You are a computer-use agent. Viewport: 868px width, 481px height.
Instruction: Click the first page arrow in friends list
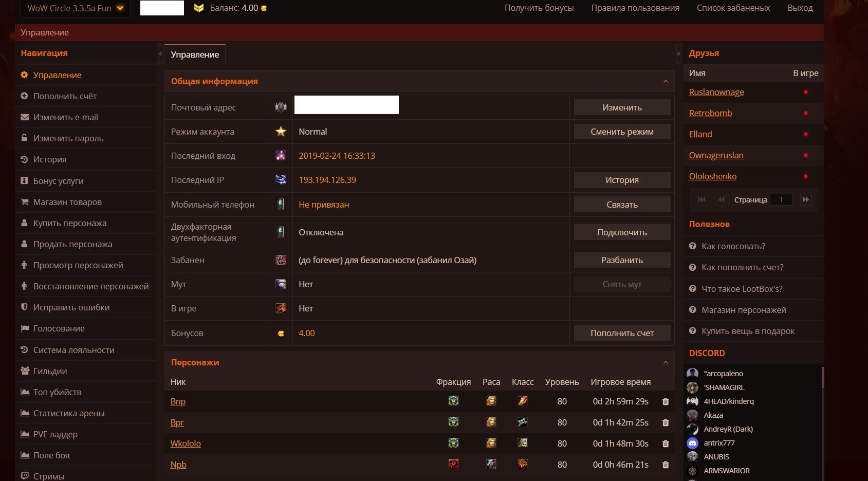(x=701, y=199)
